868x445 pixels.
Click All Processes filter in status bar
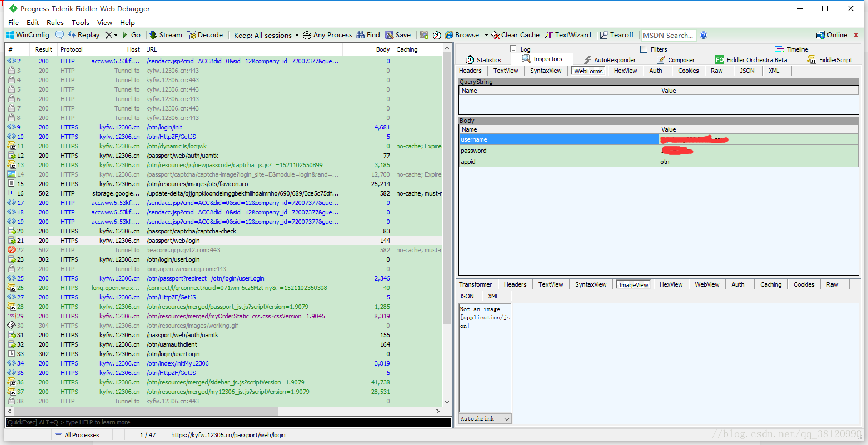(x=77, y=435)
